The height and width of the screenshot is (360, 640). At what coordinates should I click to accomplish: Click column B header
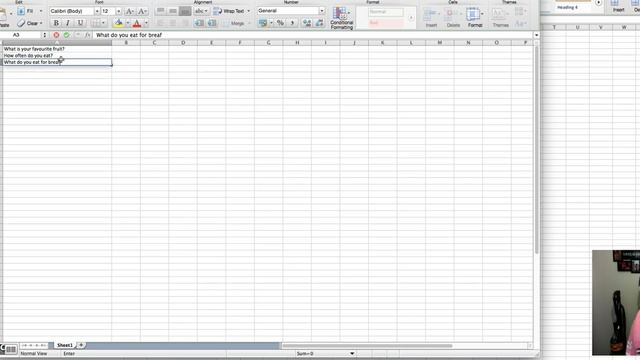[x=126, y=42]
